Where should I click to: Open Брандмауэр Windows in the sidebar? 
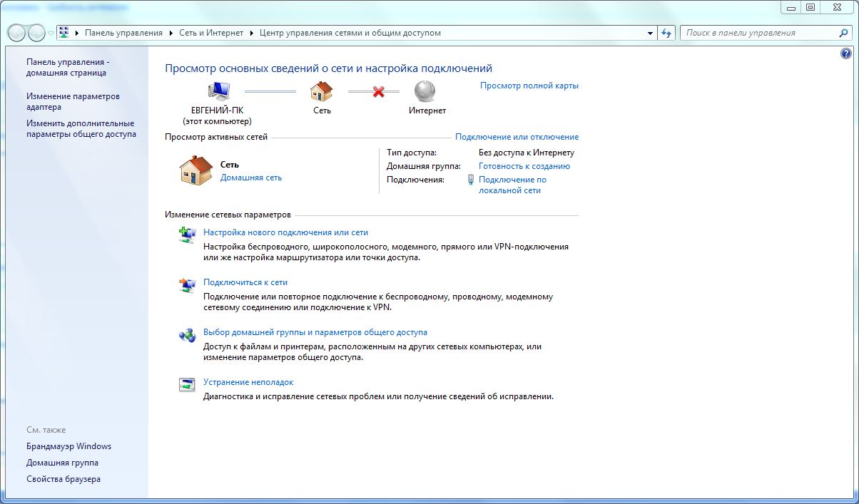pyautogui.click(x=68, y=446)
